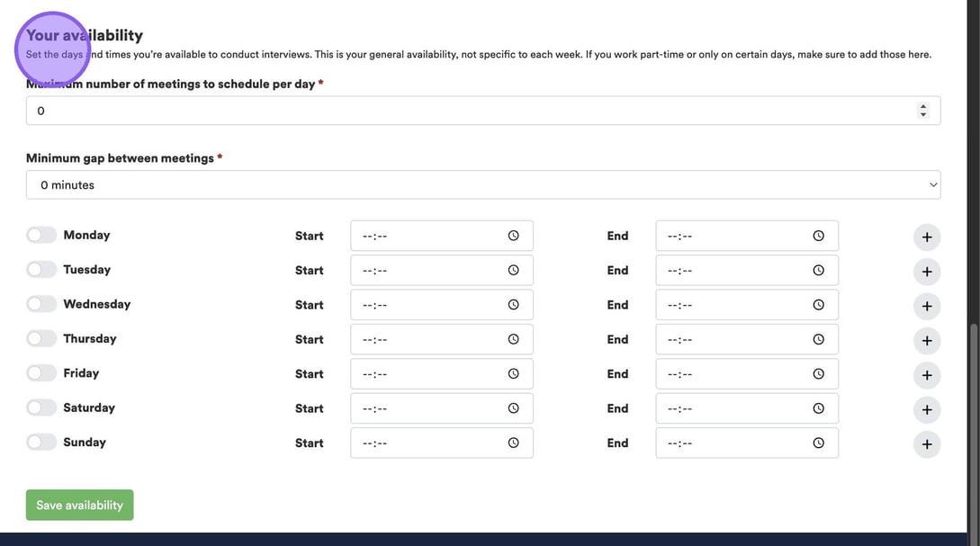
Task: Add another time slot for Monday
Action: [927, 237]
